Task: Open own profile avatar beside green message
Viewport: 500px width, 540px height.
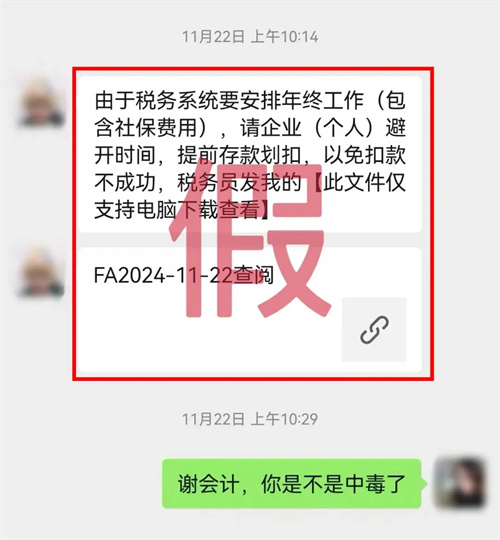Action: (460, 483)
